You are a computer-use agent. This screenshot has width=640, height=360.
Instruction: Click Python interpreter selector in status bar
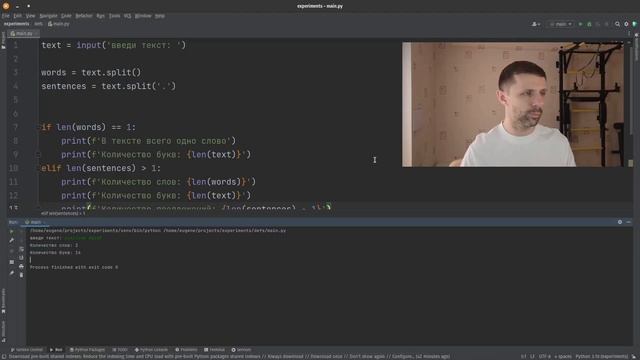tap(602, 357)
